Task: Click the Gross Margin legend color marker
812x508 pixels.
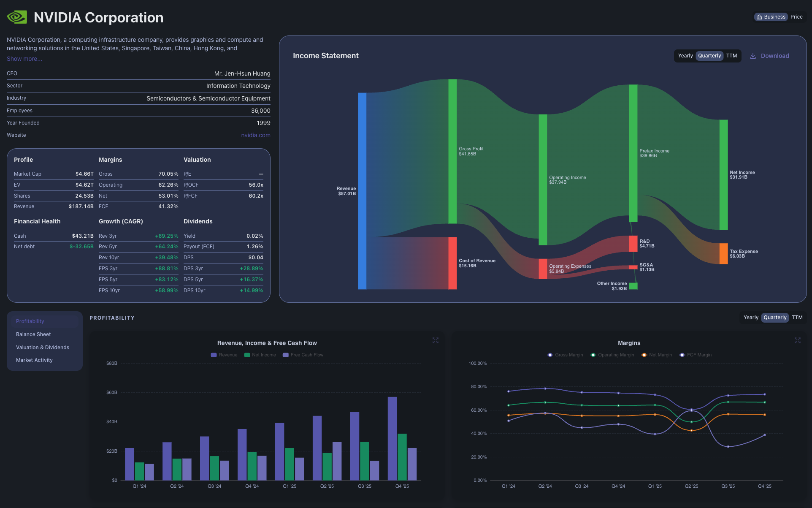Action: (550, 355)
